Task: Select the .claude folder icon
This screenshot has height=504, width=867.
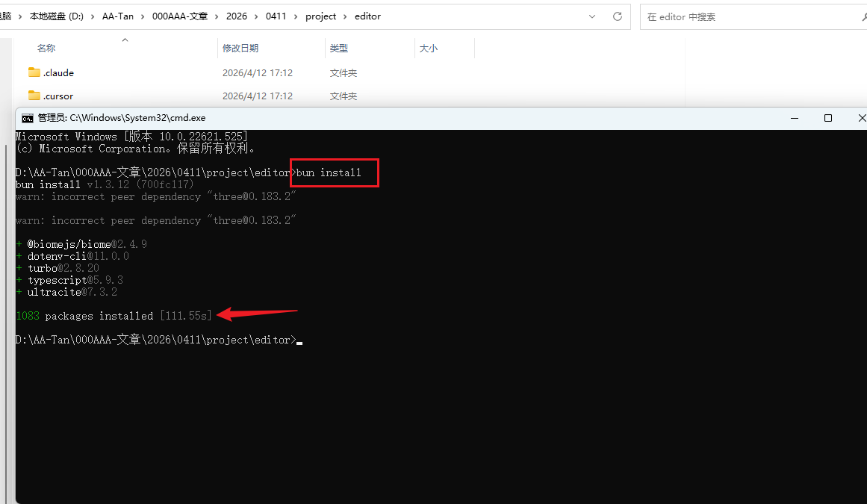Action: [34, 72]
